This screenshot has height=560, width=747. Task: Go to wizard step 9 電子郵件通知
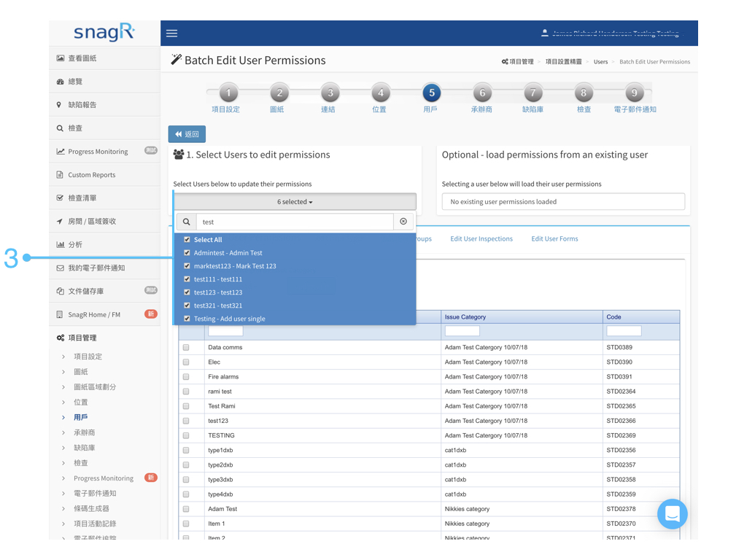tap(634, 93)
